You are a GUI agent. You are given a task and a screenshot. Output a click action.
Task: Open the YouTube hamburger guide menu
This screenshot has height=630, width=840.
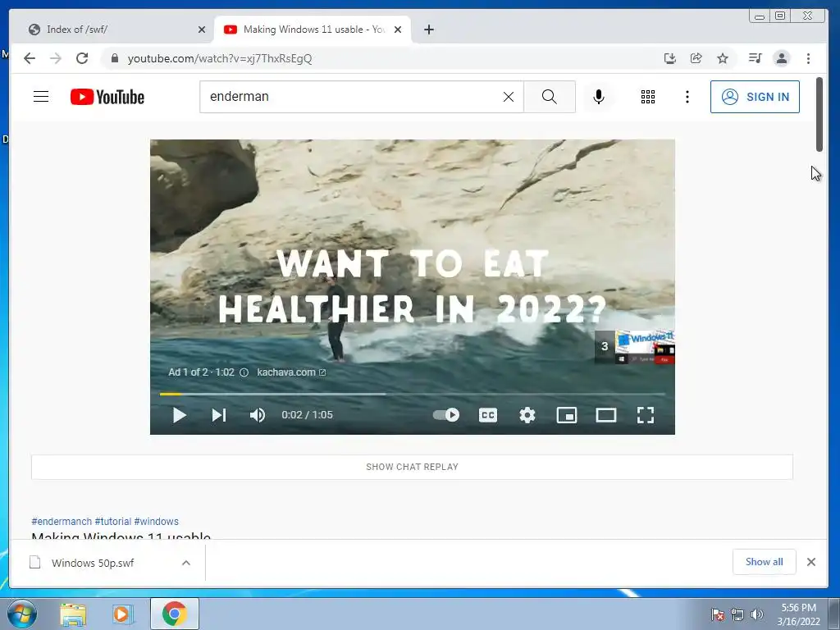pyautogui.click(x=41, y=97)
